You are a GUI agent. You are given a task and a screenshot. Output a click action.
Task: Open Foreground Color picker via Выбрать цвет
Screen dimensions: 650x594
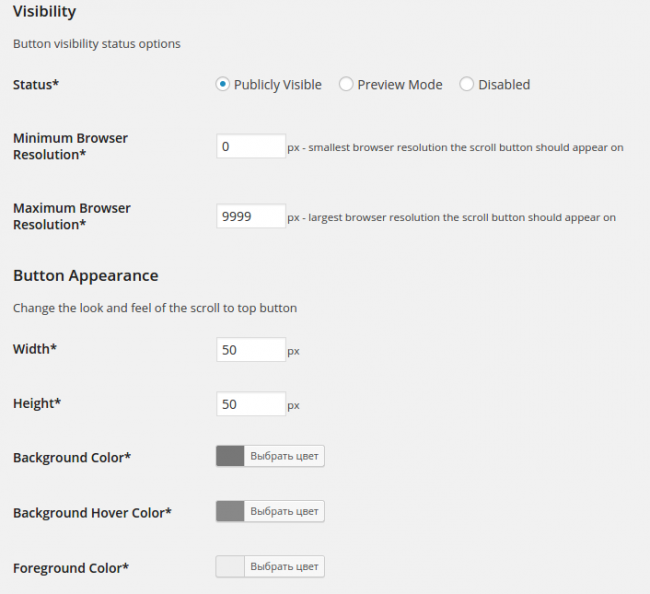tap(284, 567)
